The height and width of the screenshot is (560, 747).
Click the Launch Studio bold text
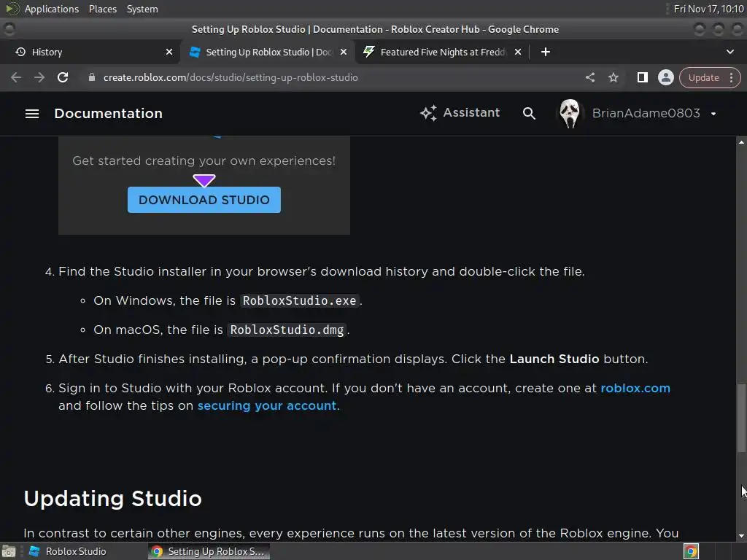pos(554,359)
